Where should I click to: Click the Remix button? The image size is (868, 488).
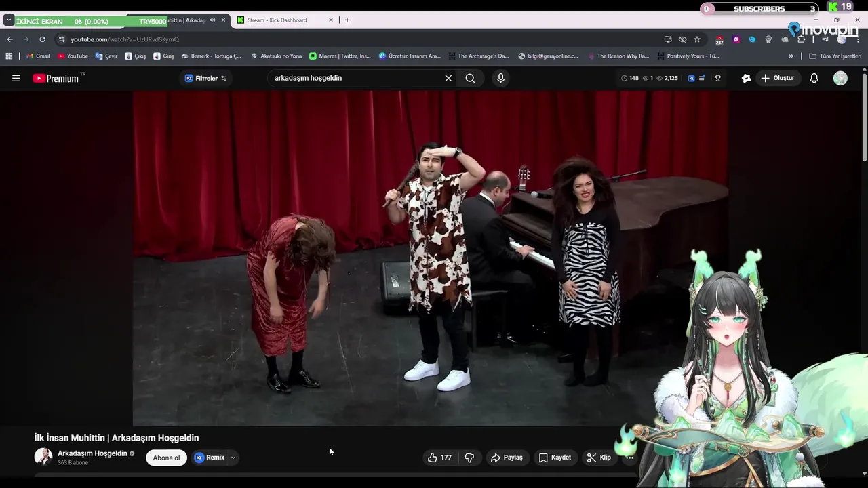point(210,457)
